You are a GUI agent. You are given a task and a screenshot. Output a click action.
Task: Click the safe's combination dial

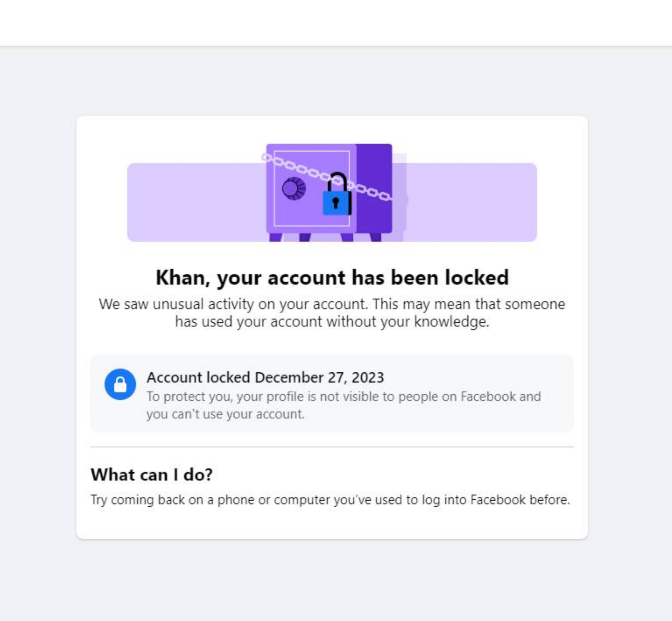(294, 188)
